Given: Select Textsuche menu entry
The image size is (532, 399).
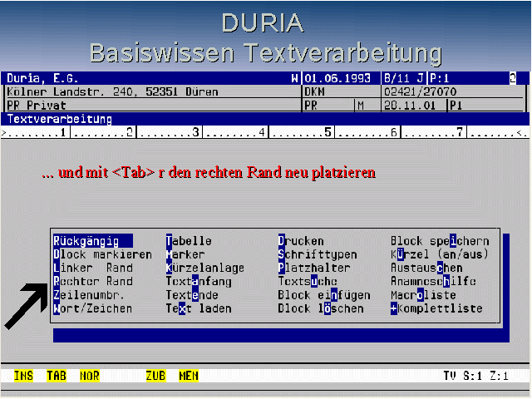Looking at the screenshot, I should coord(308,282).
